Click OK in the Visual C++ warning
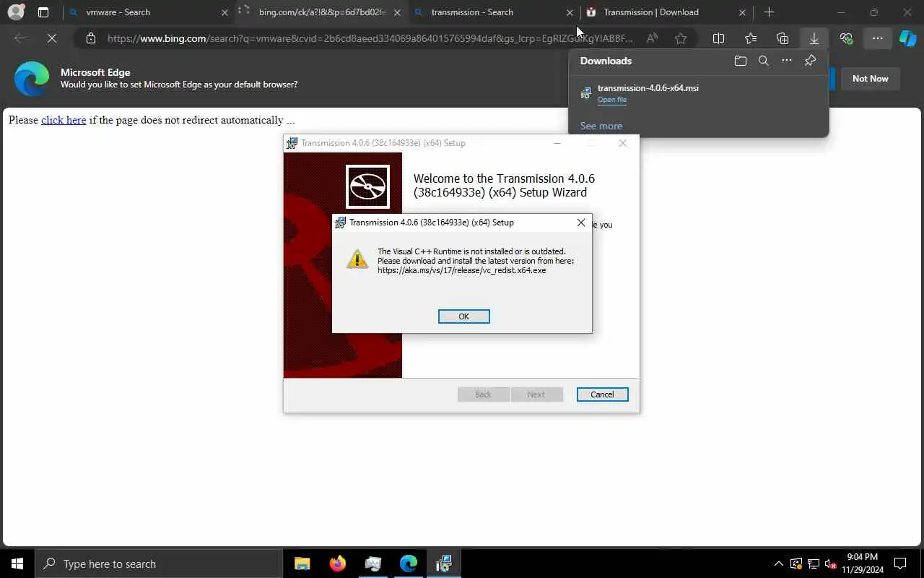924x578 pixels. pos(464,316)
